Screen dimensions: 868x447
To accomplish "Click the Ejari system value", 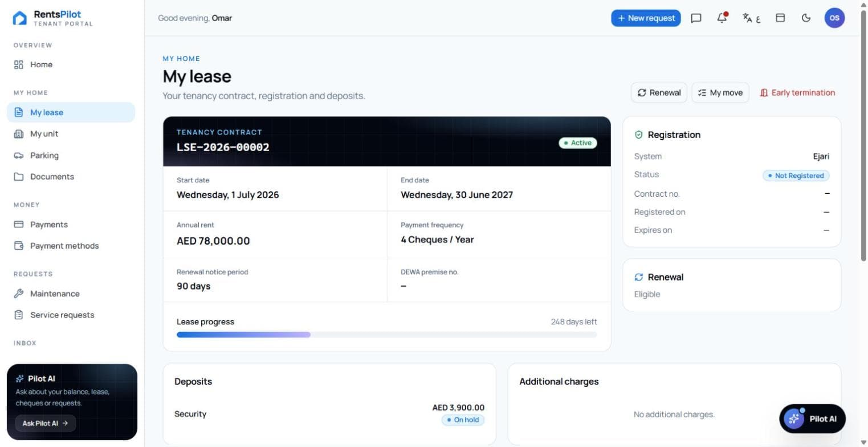I will point(821,156).
